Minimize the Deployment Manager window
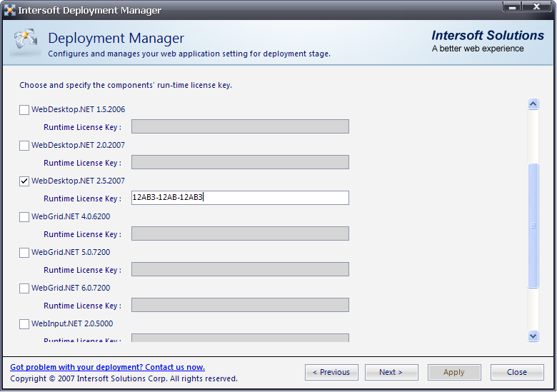This screenshot has width=557, height=392. (x=512, y=7)
